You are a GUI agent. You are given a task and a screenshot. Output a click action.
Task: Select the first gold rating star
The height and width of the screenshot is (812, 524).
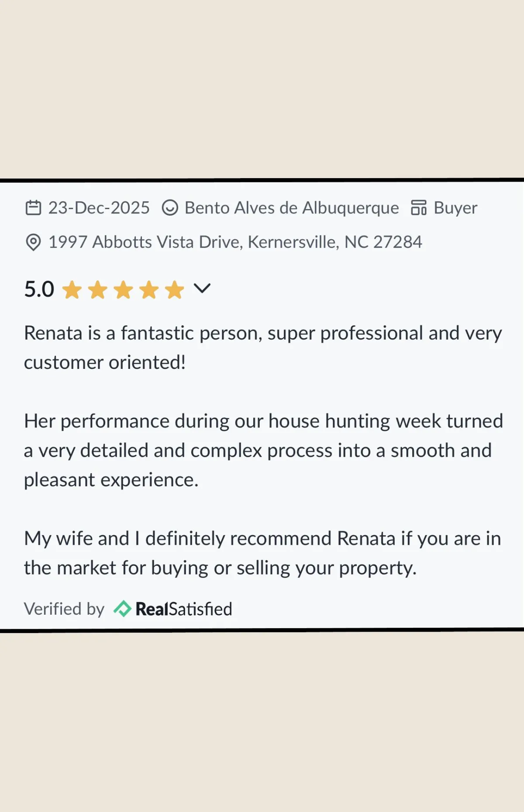tap(72, 290)
